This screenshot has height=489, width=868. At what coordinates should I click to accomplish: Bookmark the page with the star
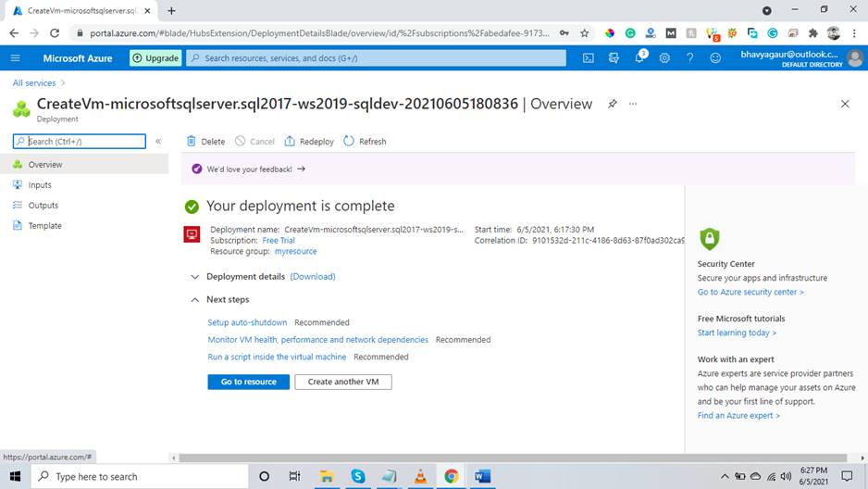pyautogui.click(x=584, y=33)
